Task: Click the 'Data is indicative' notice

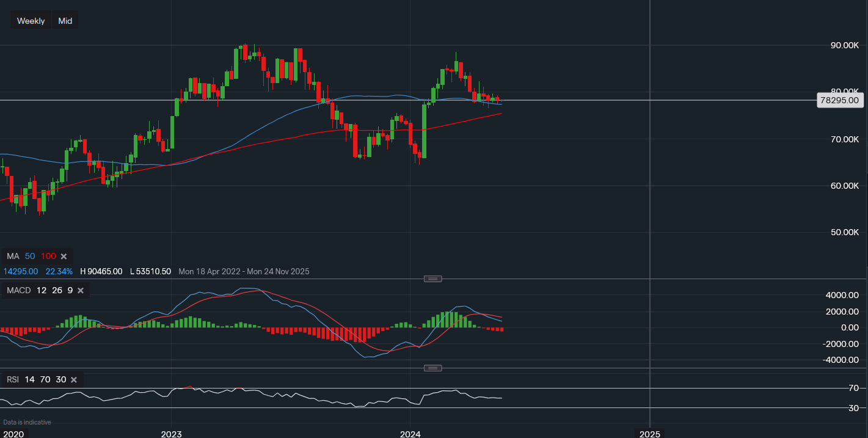Action: (27, 422)
